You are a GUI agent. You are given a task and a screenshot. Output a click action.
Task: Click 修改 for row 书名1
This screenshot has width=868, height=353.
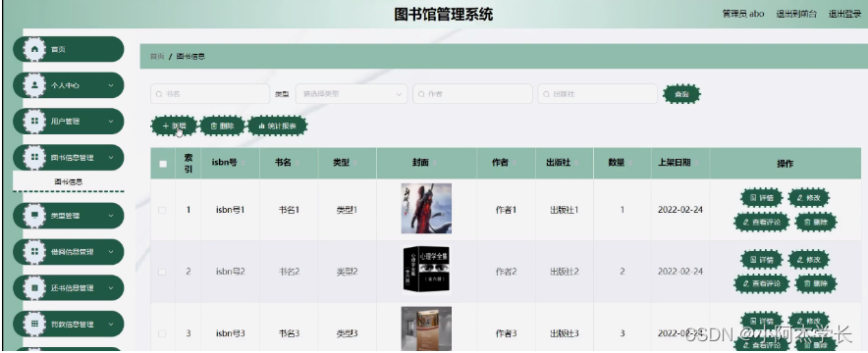(x=809, y=197)
